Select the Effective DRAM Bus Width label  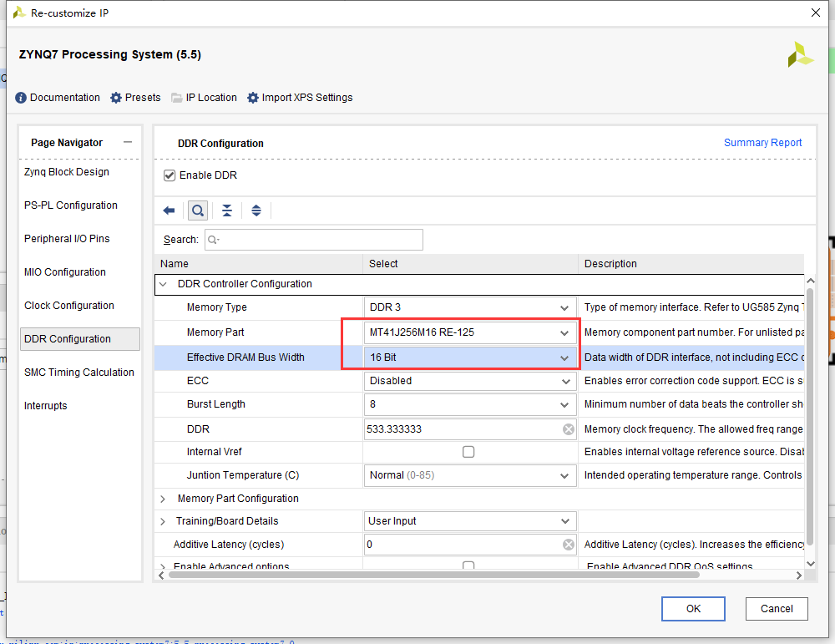[x=245, y=357]
